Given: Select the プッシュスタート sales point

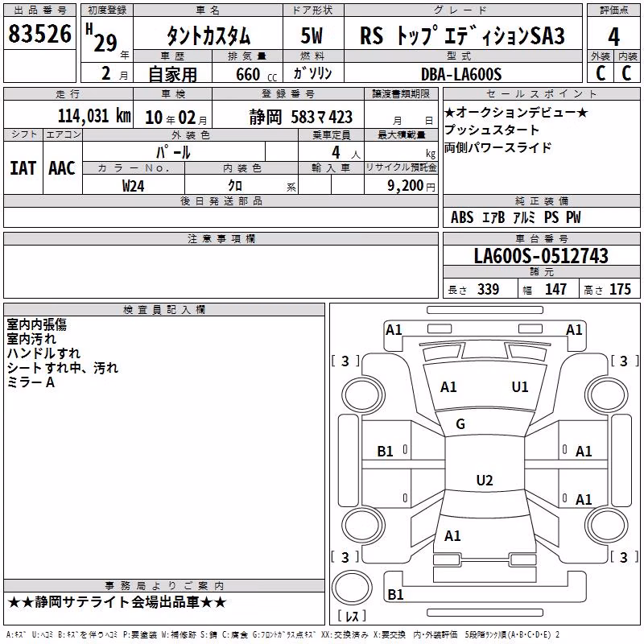Looking at the screenshot, I should (x=492, y=130).
